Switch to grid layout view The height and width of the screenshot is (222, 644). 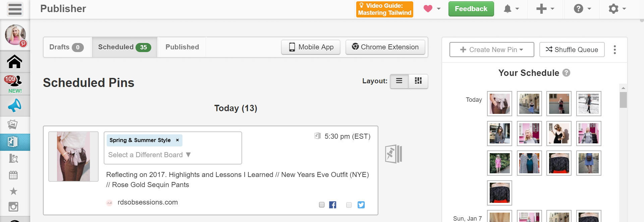click(x=418, y=81)
